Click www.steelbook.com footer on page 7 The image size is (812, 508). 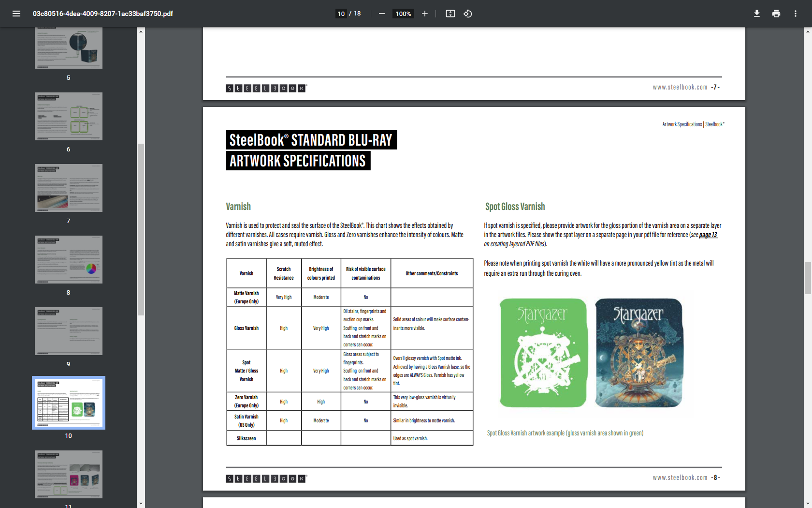tap(680, 87)
